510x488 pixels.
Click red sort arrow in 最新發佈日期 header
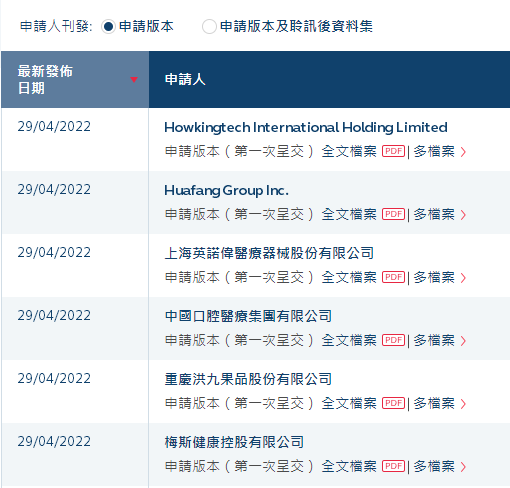click(134, 79)
